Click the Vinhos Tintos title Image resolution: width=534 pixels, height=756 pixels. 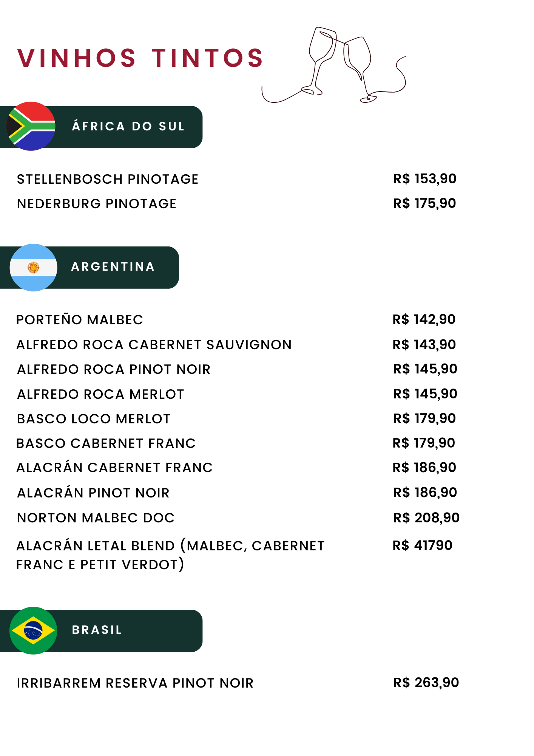[140, 58]
